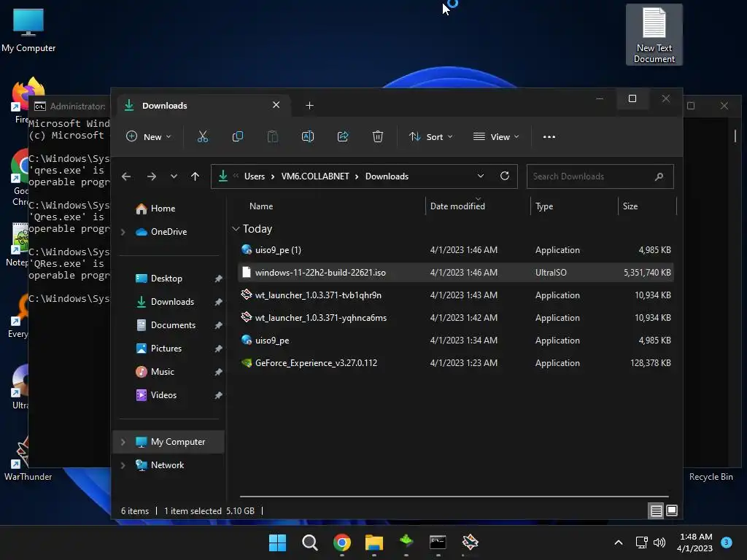
Task: Open Chrome from the taskbar
Action: [341, 542]
